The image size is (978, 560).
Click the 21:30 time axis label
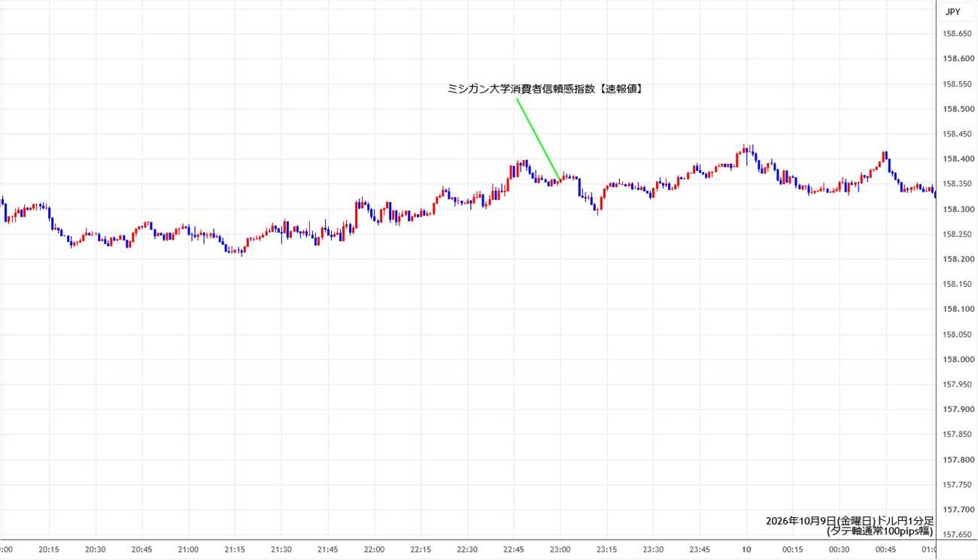click(x=281, y=549)
